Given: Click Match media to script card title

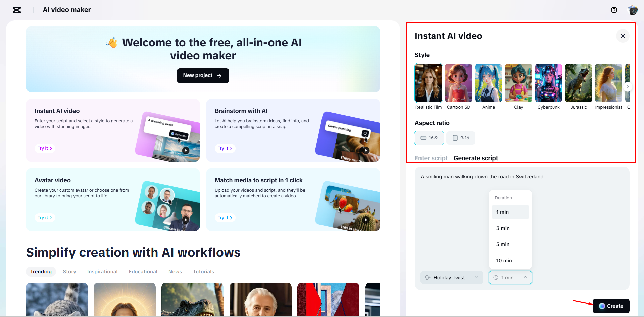Looking at the screenshot, I should tap(259, 180).
